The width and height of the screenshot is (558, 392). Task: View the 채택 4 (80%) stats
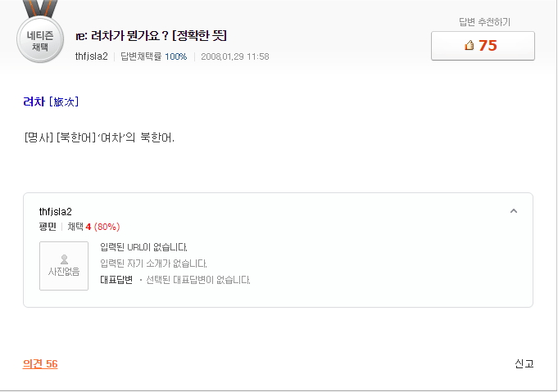pyautogui.click(x=93, y=227)
